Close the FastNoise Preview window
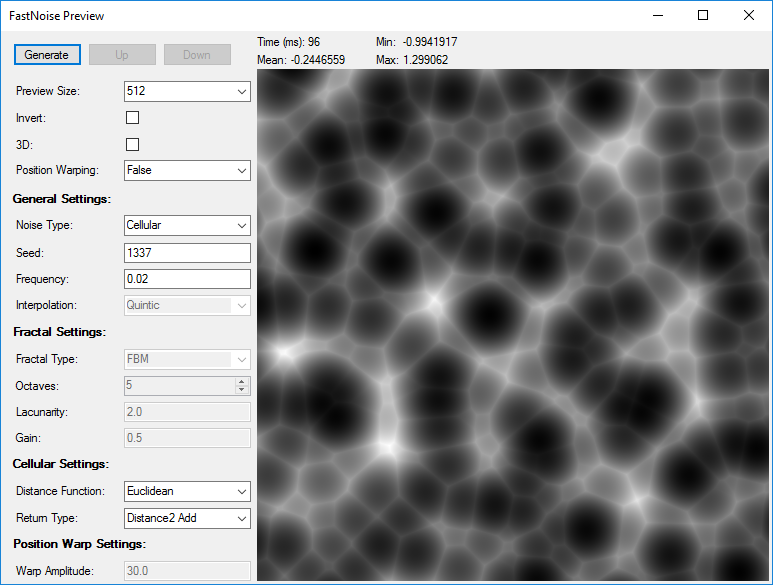This screenshot has height=585, width=773. coord(749,15)
